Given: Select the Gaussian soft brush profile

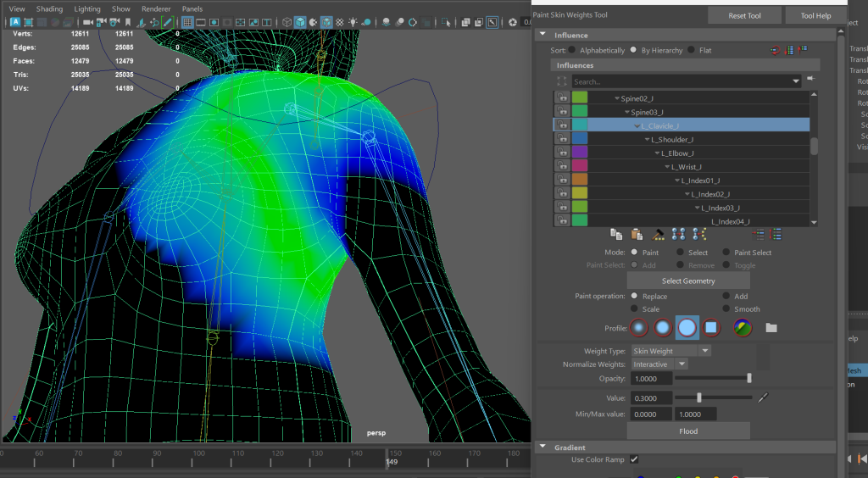Looking at the screenshot, I should coord(639,327).
